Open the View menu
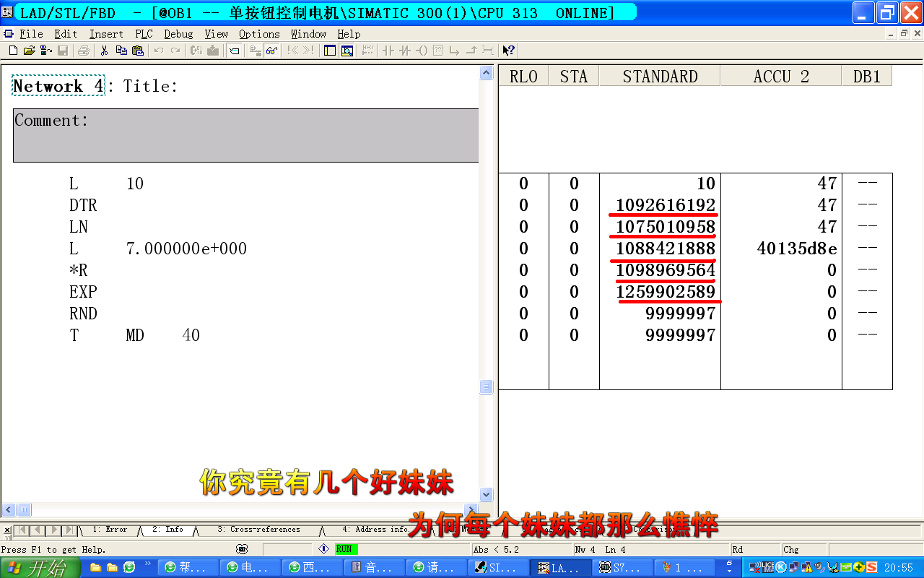Viewport: 924px width, 578px height. click(x=216, y=34)
